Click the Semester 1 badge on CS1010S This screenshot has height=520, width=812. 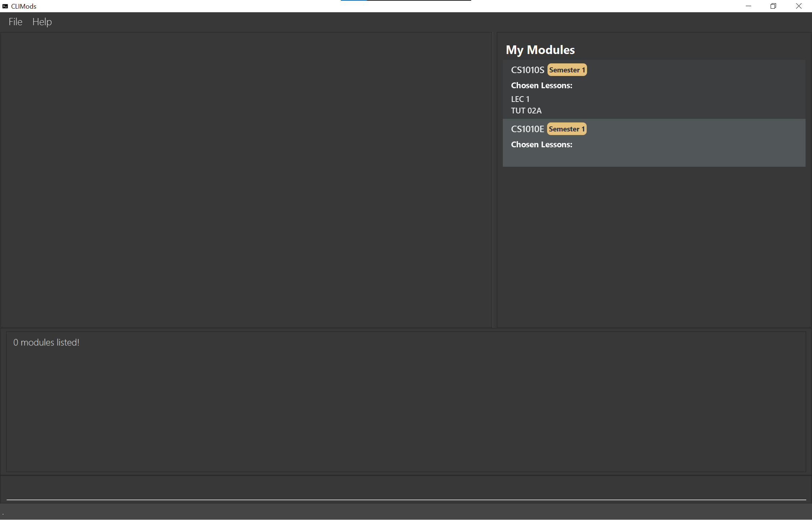tap(567, 70)
